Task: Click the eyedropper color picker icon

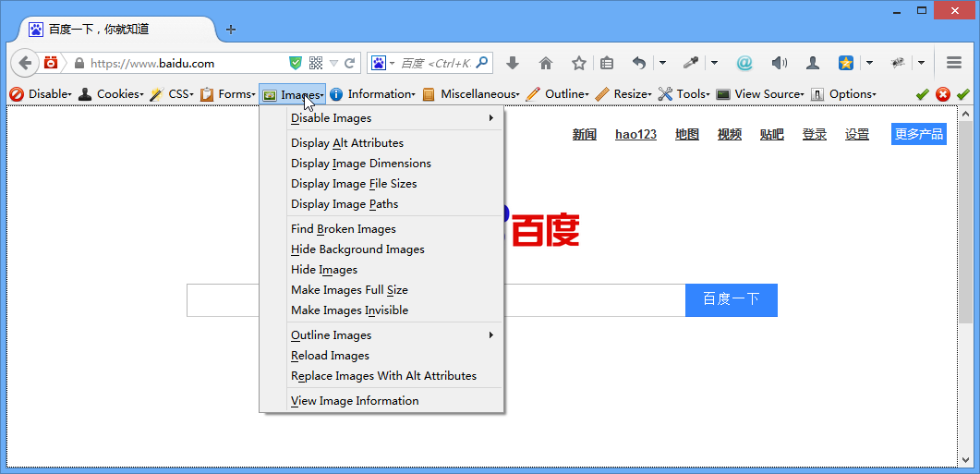Action: (690, 63)
